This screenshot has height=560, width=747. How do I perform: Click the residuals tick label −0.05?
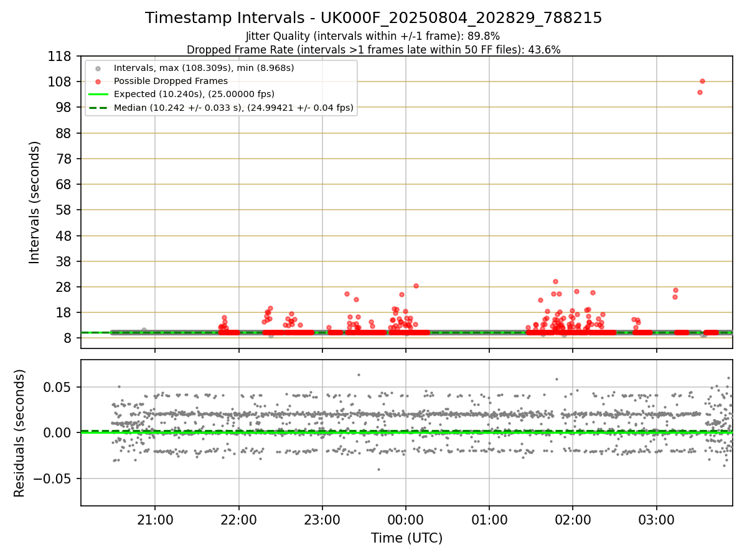[x=52, y=479]
